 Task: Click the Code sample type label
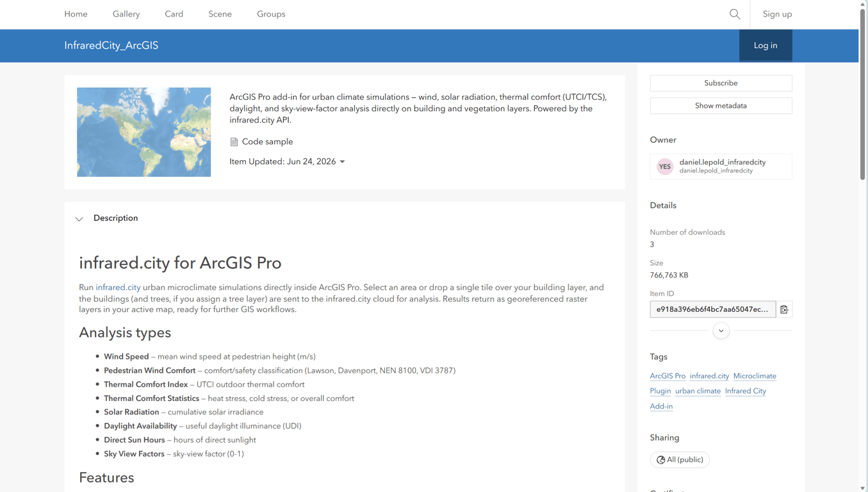(267, 142)
